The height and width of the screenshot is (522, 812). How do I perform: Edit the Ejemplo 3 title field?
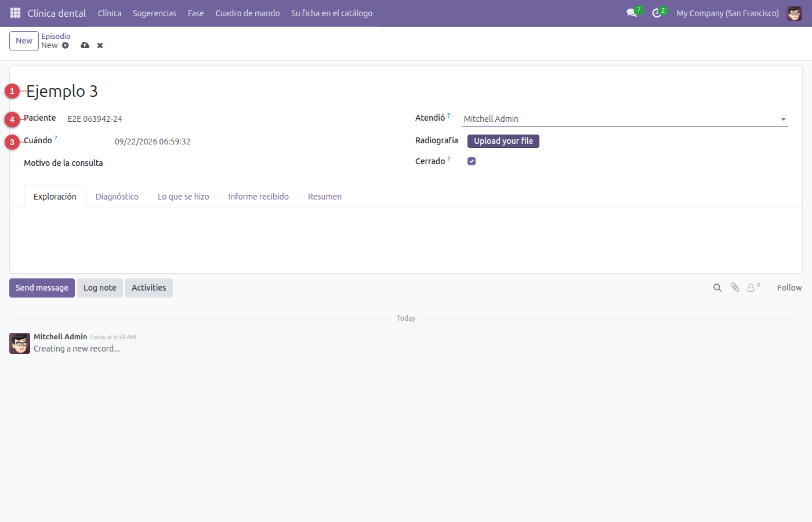(62, 91)
